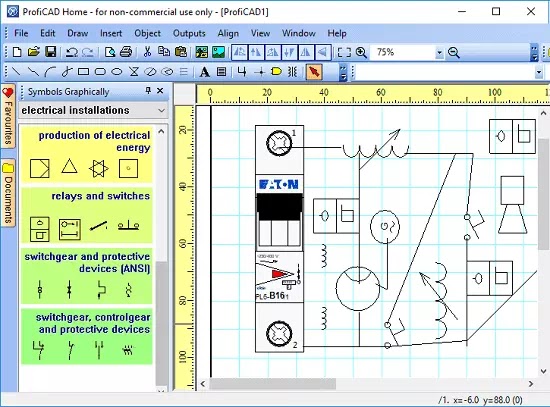
Task: Close the Symbols Graphically panel
Action: pyautogui.click(x=160, y=91)
